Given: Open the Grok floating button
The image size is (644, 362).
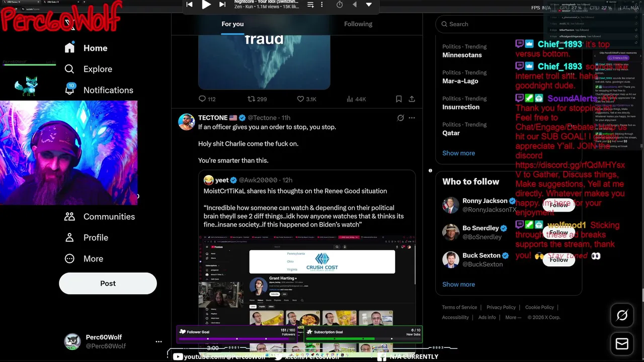Looking at the screenshot, I should tap(622, 315).
